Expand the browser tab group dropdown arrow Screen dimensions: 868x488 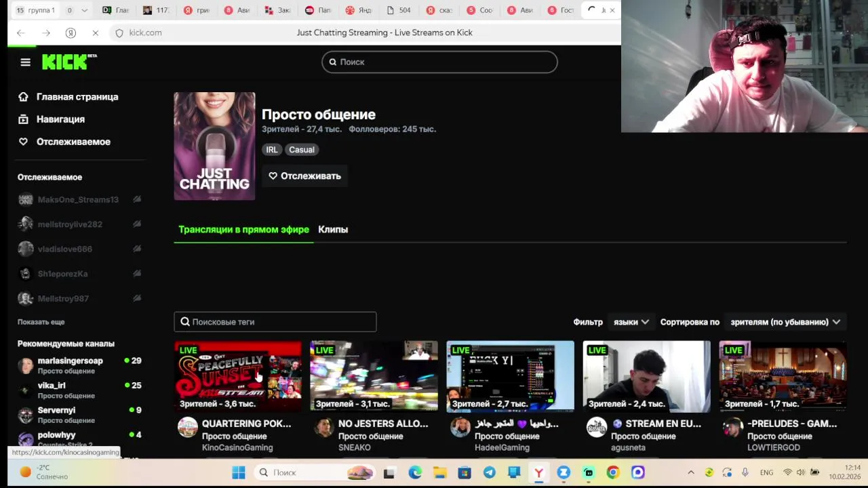(84, 10)
